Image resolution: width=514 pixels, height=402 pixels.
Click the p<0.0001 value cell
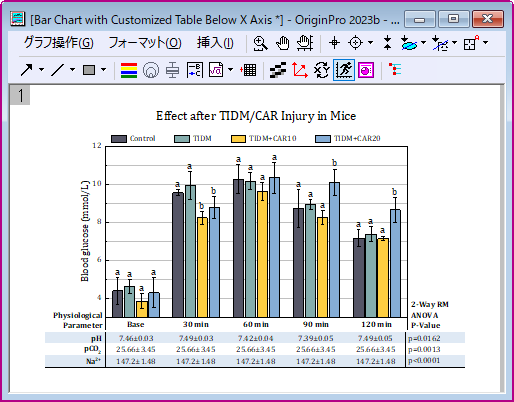coord(424,361)
